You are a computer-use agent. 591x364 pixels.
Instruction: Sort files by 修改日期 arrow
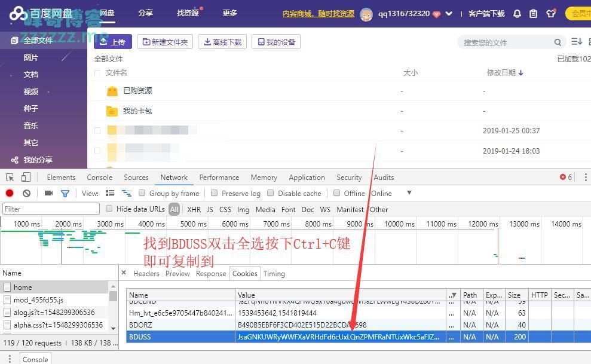click(520, 73)
